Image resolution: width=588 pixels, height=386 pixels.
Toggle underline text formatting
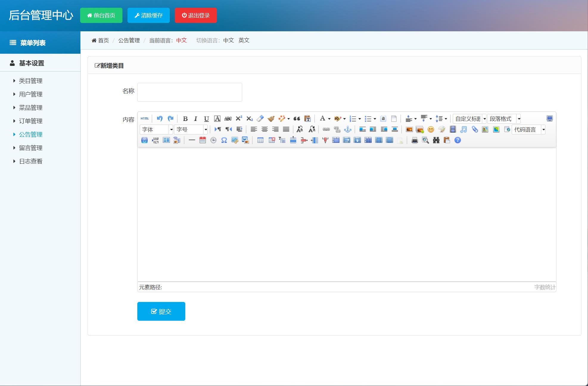tap(206, 119)
